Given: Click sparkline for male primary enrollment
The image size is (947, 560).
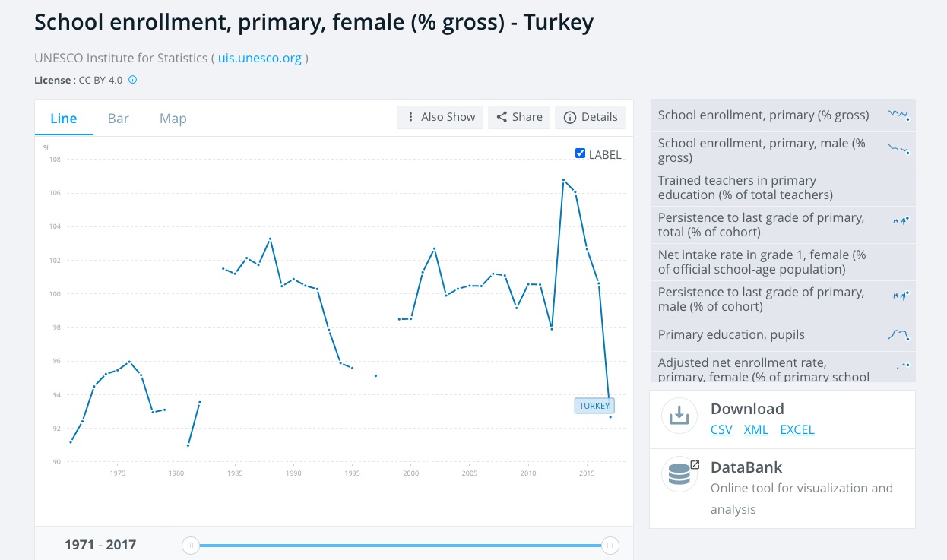Looking at the screenshot, I should (898, 150).
